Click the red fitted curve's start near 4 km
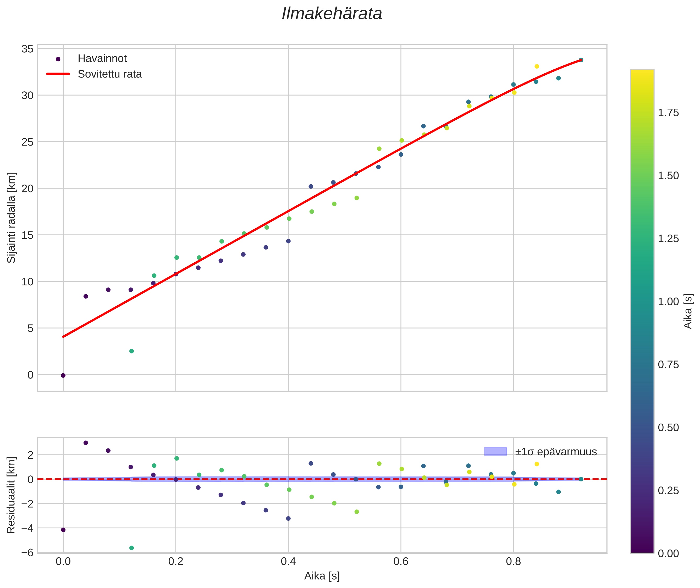 63,337
